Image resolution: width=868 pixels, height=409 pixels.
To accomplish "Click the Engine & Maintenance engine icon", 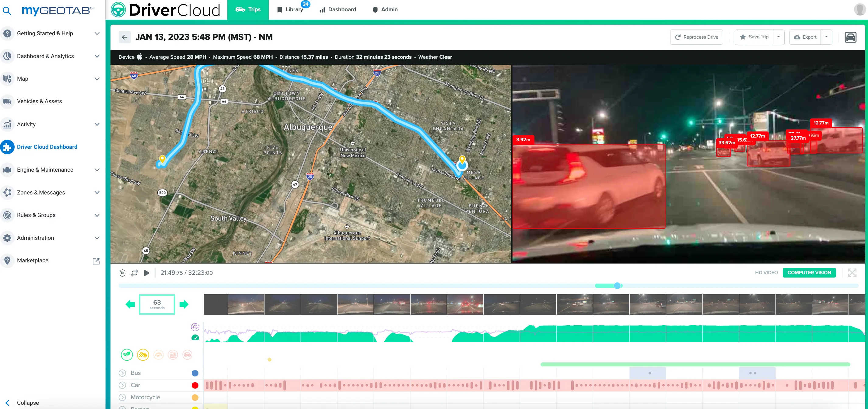I will coord(7,170).
